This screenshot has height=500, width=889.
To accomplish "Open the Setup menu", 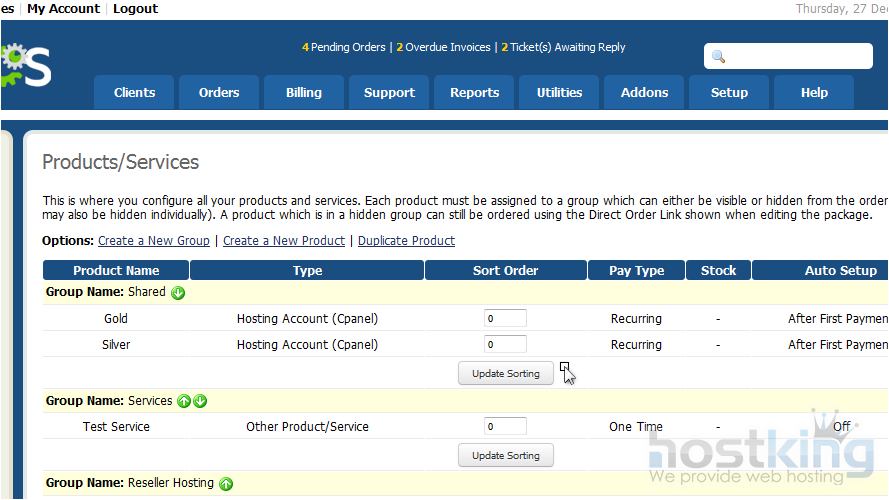I will 729,93.
